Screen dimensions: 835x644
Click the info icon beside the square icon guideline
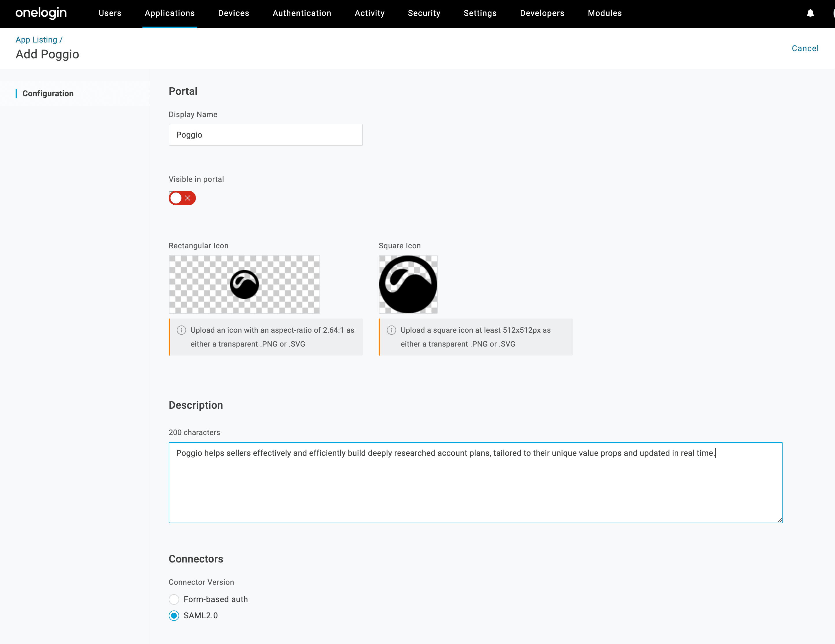(x=391, y=330)
